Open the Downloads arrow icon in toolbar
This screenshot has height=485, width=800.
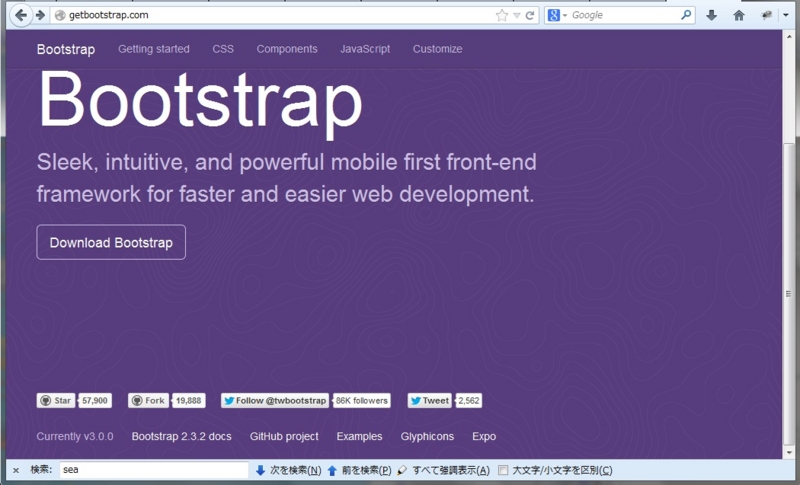click(x=712, y=15)
